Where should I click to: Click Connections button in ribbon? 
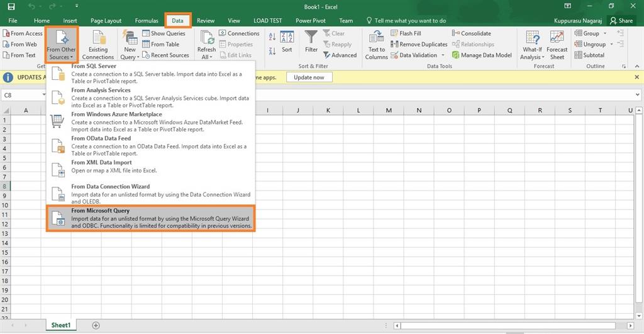click(x=239, y=33)
